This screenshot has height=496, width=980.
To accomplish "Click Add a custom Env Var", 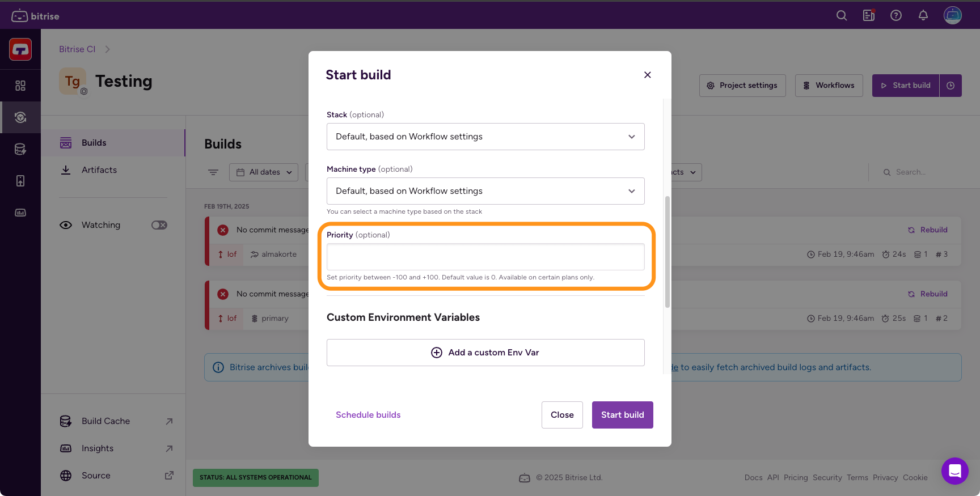I will coord(485,353).
